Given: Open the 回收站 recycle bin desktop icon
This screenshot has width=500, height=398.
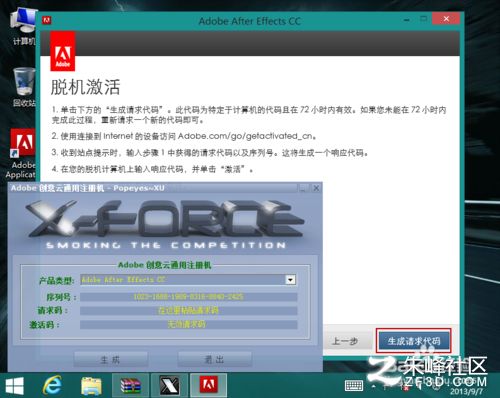Looking at the screenshot, I should point(24,87).
